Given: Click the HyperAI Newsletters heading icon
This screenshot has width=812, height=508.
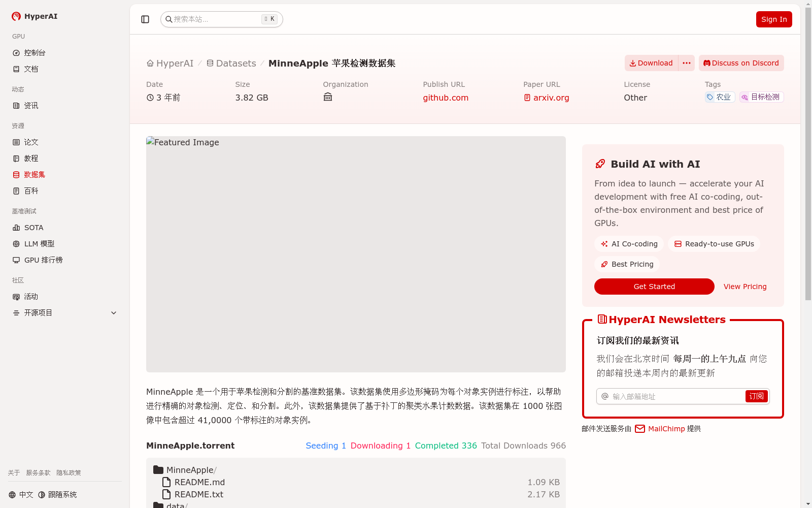Looking at the screenshot, I should click(602, 320).
